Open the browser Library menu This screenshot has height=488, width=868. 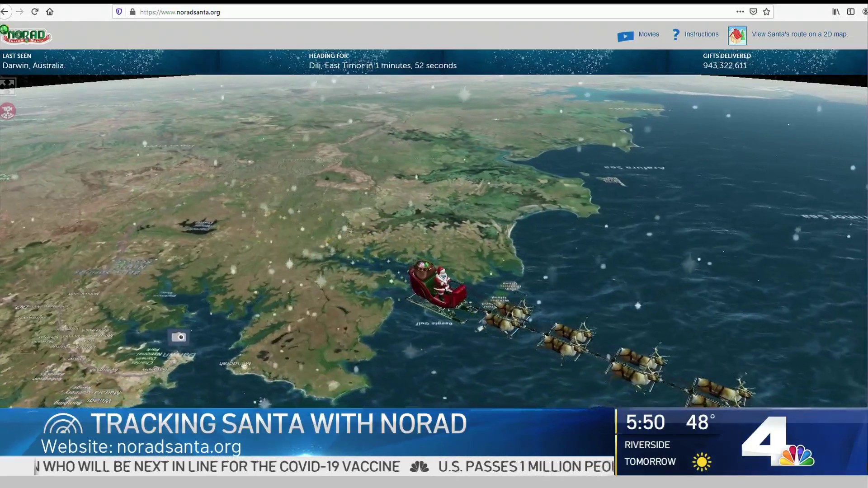[836, 12]
